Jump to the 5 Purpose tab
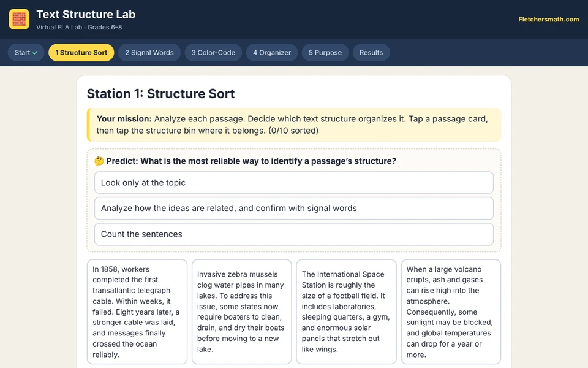This screenshot has height=368, width=588. pos(325,53)
